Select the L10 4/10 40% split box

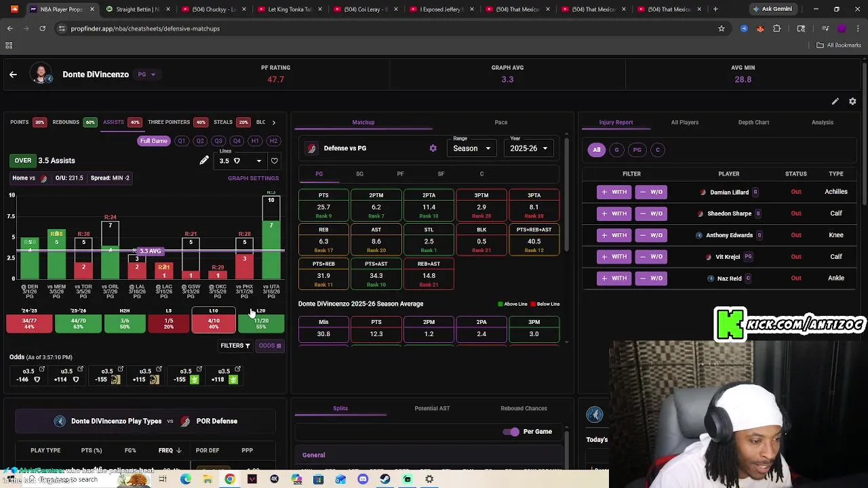214,321
